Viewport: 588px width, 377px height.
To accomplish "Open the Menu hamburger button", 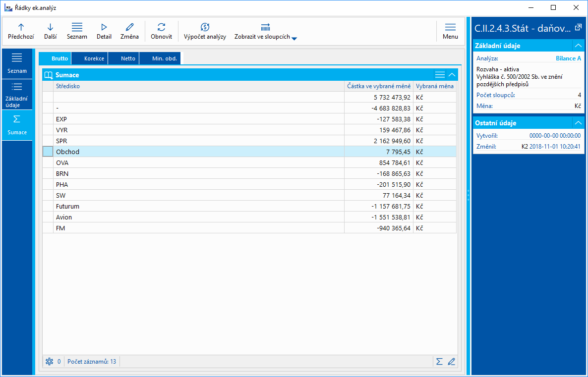I will (450, 31).
